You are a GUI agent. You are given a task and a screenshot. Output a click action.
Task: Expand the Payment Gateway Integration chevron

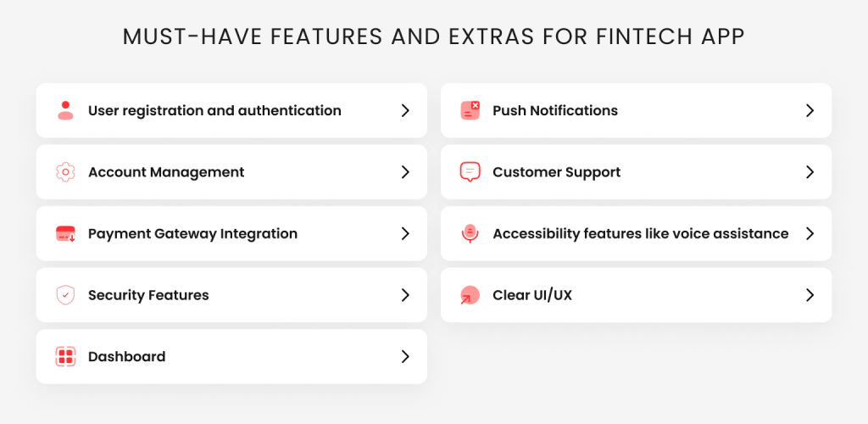405,234
